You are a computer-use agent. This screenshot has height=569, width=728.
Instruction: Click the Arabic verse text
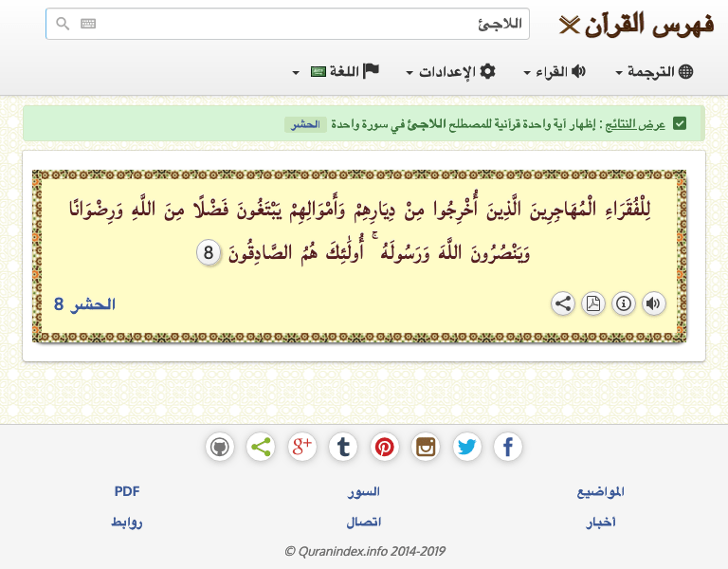[360, 230]
